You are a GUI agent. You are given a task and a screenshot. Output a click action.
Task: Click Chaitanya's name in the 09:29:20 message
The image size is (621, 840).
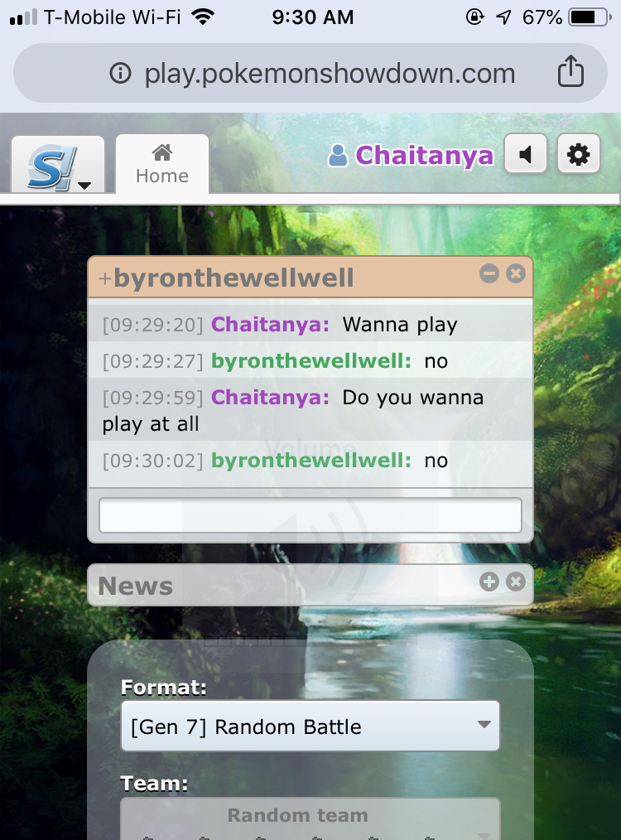click(x=271, y=325)
